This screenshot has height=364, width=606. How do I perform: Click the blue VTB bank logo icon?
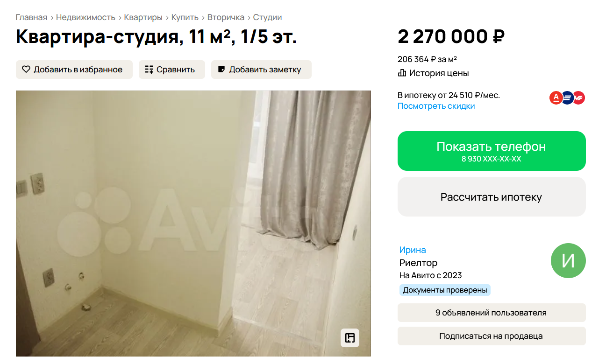[x=567, y=98]
